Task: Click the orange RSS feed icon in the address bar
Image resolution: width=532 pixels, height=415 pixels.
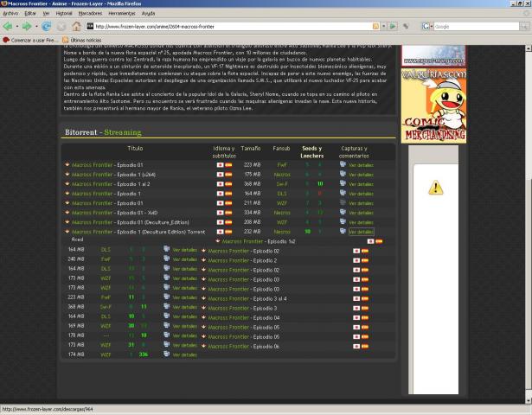Action: tap(375, 26)
